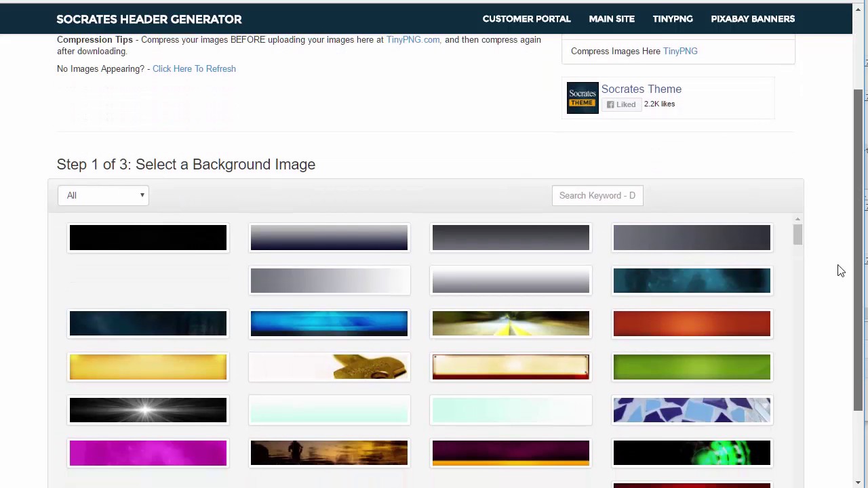Click the background gallery scrollbar thumb

click(x=797, y=235)
